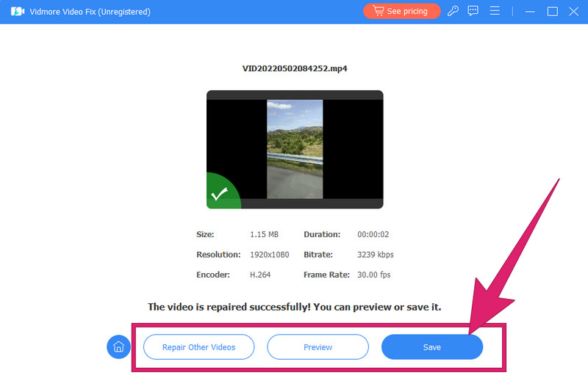Save the repaired video
588x381 pixels.
click(x=432, y=347)
